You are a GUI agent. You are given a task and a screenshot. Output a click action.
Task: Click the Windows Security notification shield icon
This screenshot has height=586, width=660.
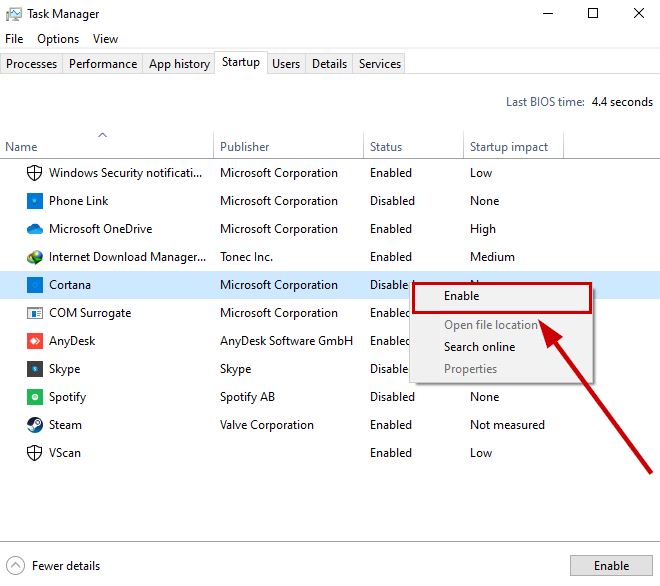pyautogui.click(x=35, y=173)
